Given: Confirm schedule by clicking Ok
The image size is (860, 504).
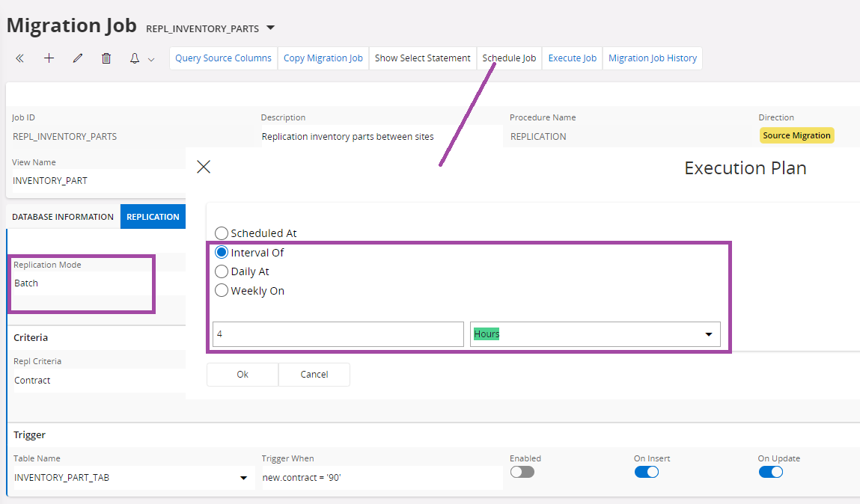Looking at the screenshot, I should (242, 374).
